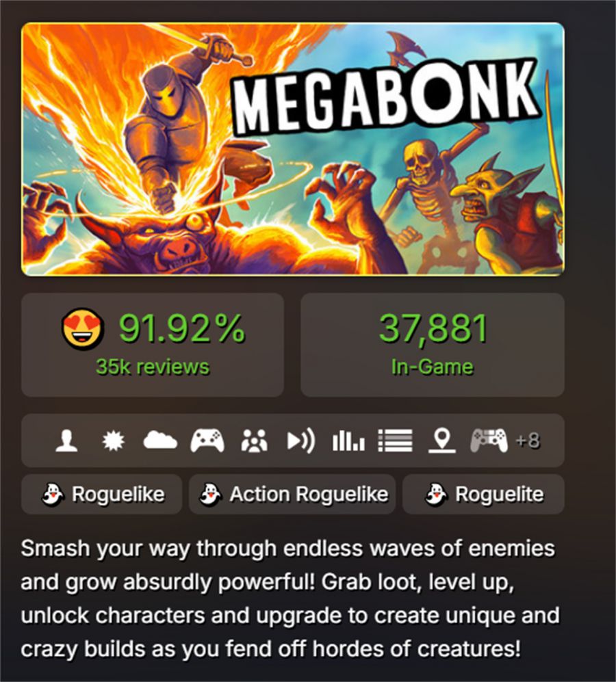Click the Xbox controller support icon
Viewport: 616px width, 682px height.
click(x=207, y=441)
